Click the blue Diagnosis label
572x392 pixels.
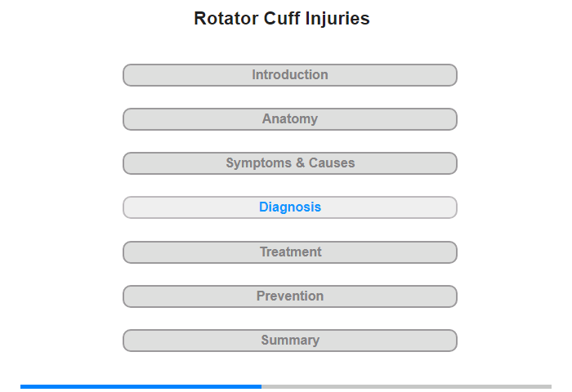click(290, 207)
